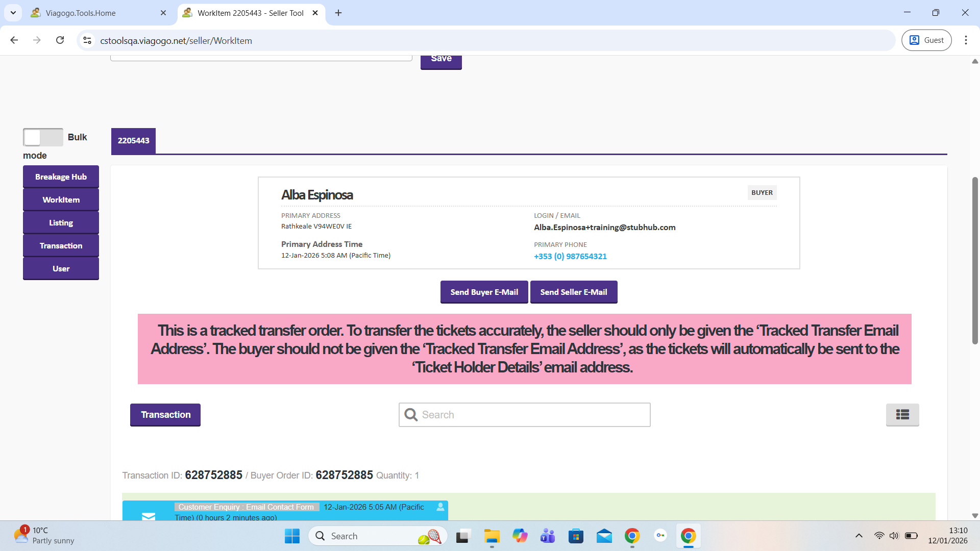Click the user icon on Customer Enquiry note
This screenshot has height=551, width=980.
[440, 507]
